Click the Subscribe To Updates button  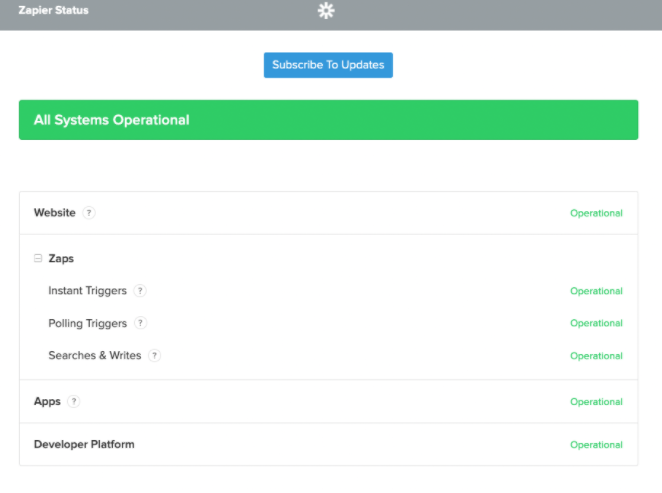tap(328, 65)
